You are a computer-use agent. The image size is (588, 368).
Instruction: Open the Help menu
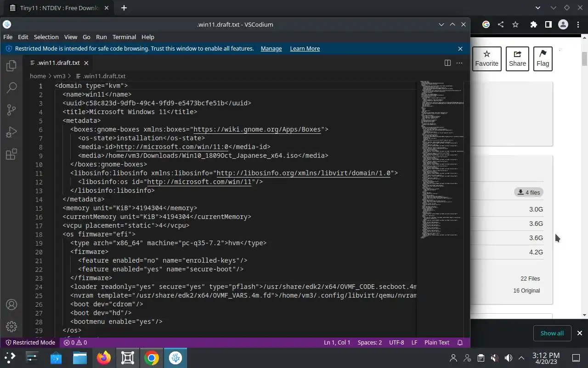[147, 37]
